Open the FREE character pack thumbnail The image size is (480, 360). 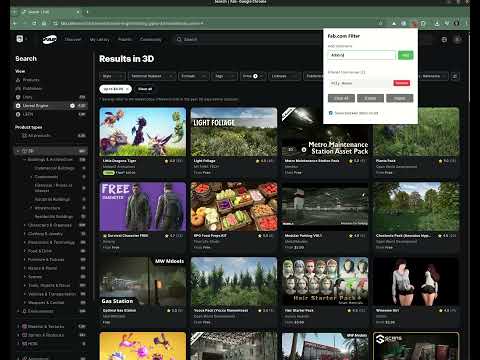tap(143, 207)
